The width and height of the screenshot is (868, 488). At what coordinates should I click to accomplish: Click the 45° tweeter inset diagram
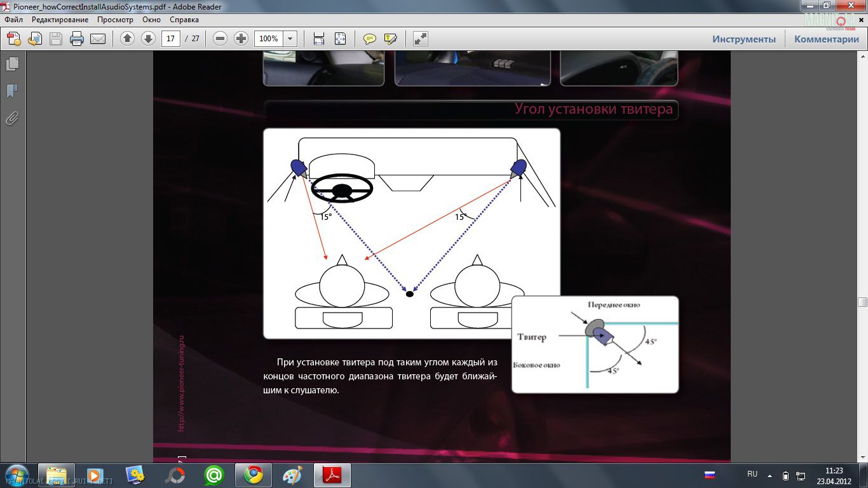tap(595, 344)
